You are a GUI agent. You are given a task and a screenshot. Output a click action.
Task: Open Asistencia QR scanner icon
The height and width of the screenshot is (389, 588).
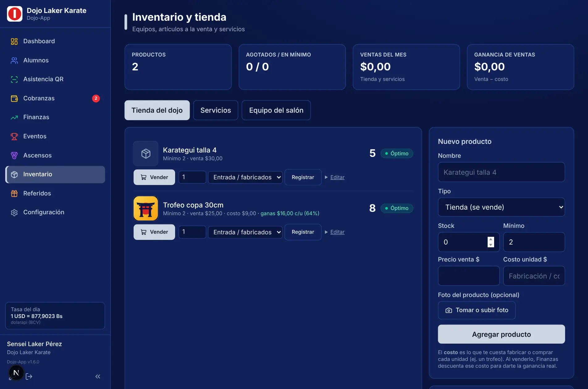pos(14,79)
